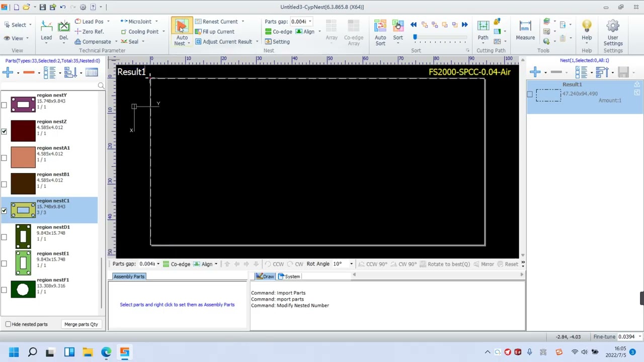The image size is (644, 362).
Task: Uncheck region nestZ checkbox
Action: coord(4,131)
